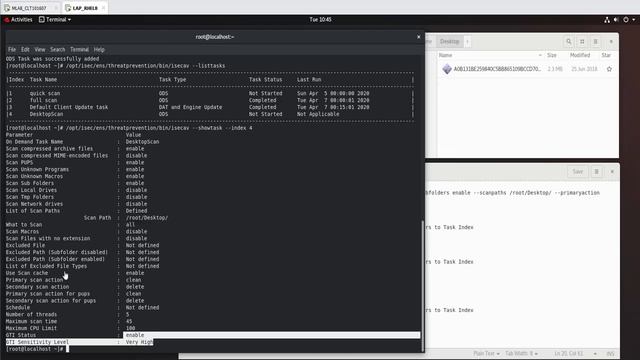Sort files by Star column
640x360 pixels.
(606, 55)
